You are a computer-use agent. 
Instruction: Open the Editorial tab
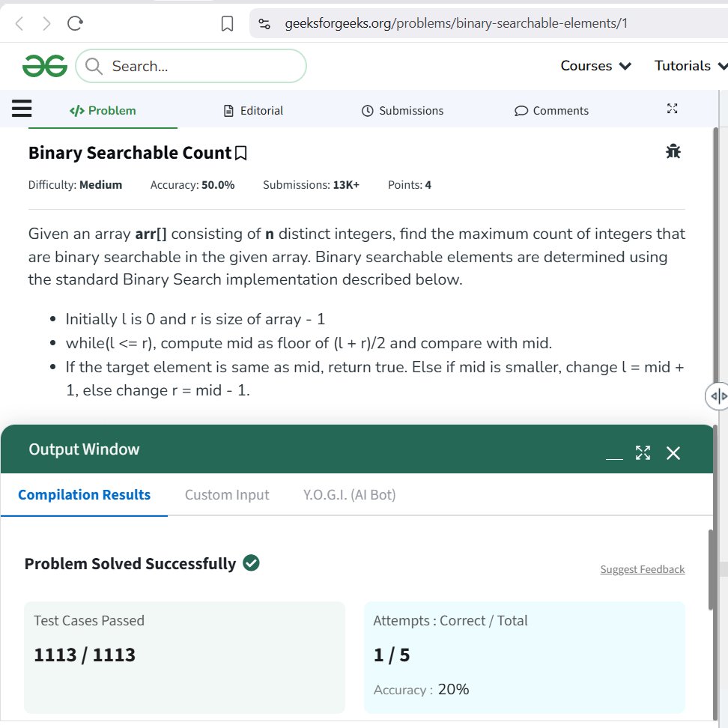[x=253, y=111]
